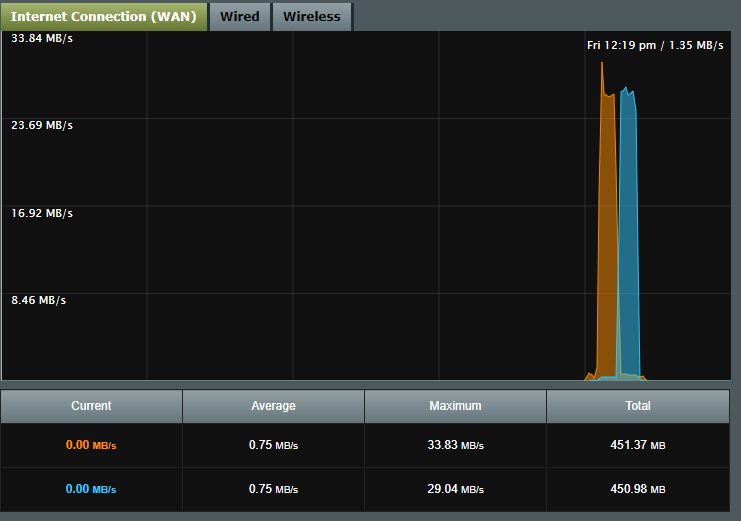
Task: Click the Average column header
Action: tap(273, 406)
